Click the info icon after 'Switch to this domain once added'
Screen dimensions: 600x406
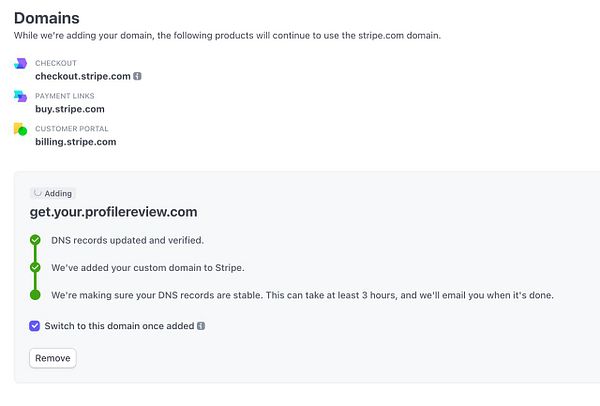pos(201,326)
